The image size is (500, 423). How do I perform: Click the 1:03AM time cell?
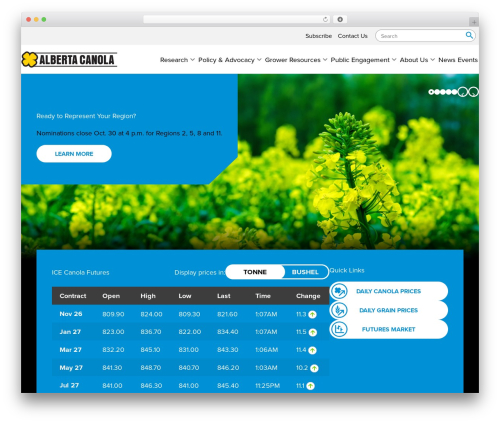[x=266, y=368]
